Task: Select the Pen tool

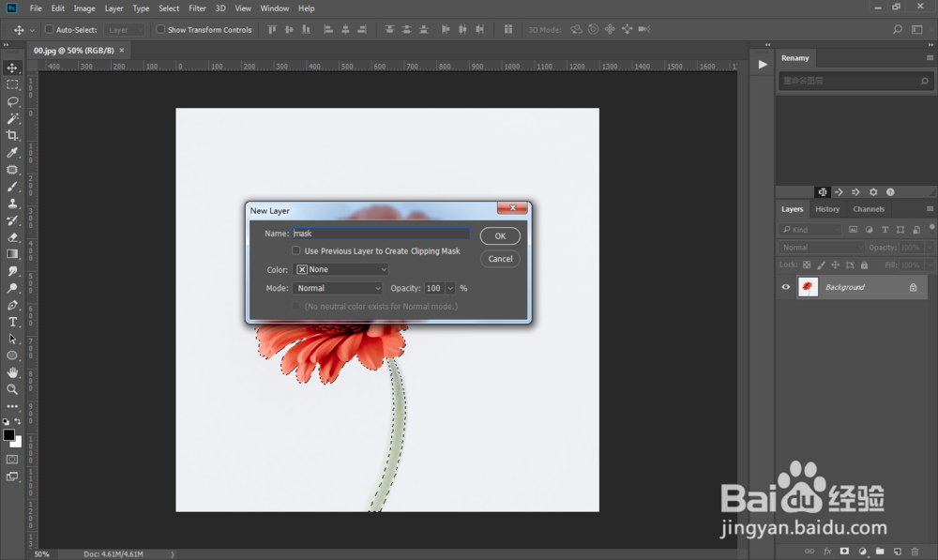Action: tap(12, 305)
